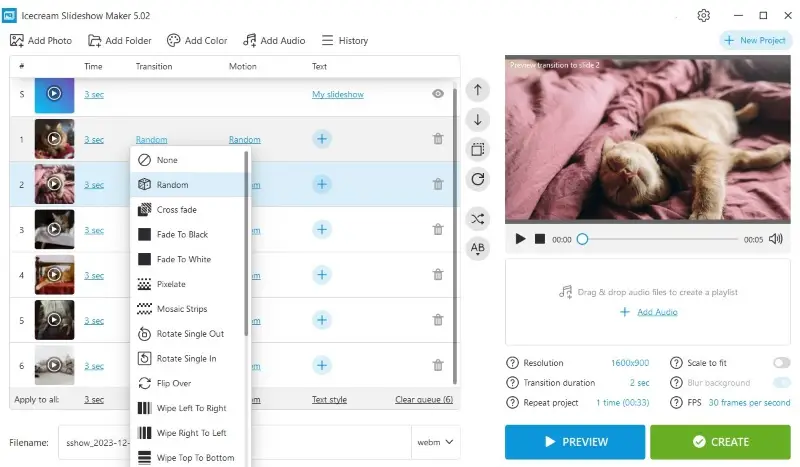Click the rotate slide icon
The width and height of the screenshot is (800, 467).
click(478, 179)
